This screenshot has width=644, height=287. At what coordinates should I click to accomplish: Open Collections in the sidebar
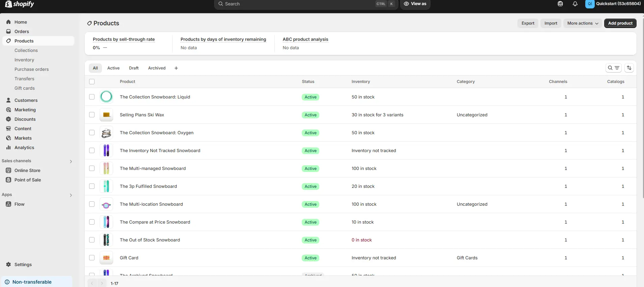point(26,50)
